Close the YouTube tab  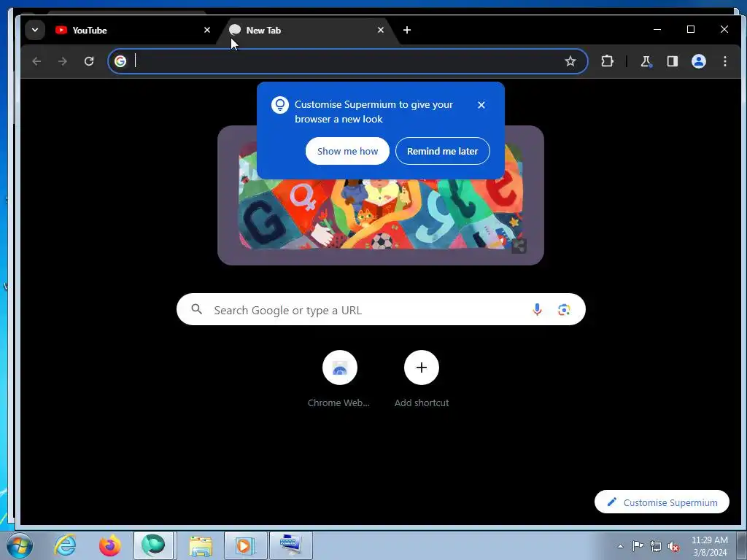coord(206,30)
